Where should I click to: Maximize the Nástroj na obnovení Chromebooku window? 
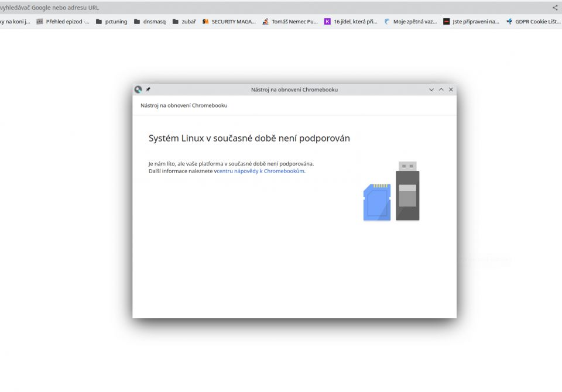(x=441, y=90)
